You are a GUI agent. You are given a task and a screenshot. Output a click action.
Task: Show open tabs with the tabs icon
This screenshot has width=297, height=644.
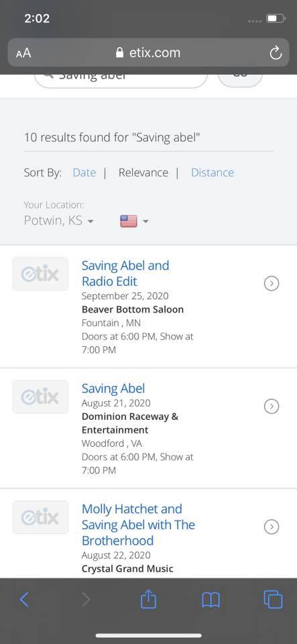(x=273, y=599)
